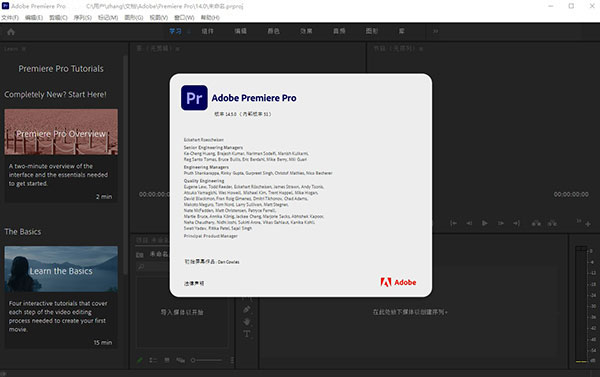The height and width of the screenshot is (377, 600).
Task: Click the Lift button in Program monitor
Action: 536,223
